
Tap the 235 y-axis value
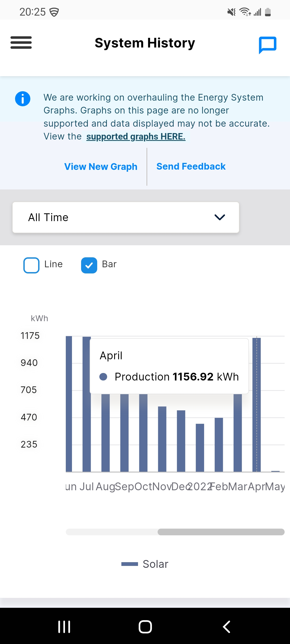[x=29, y=444]
